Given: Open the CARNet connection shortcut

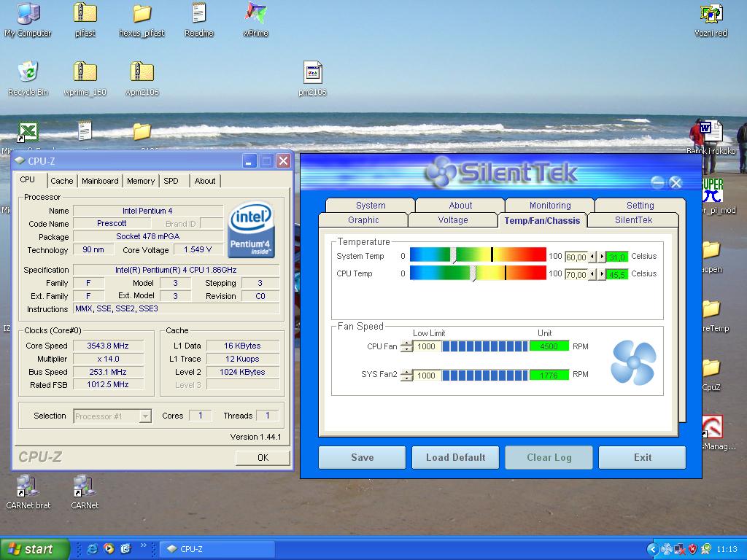Looking at the screenshot, I should coord(85,492).
